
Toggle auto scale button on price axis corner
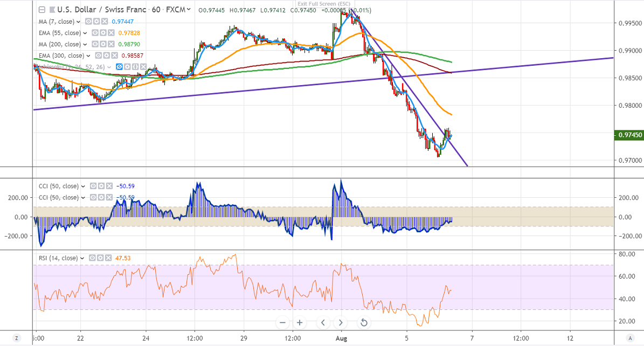(629, 338)
